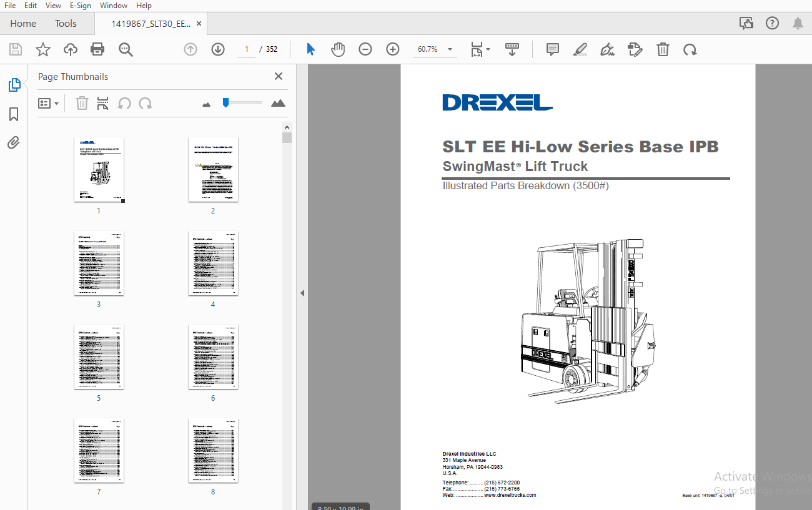
Task: Select the Highlight text pen tool
Action: click(x=580, y=49)
